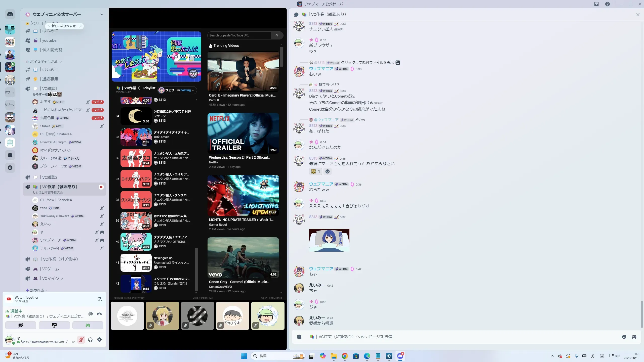The width and height of the screenshot is (644, 362).
Task: Turn on the camera toggle
Action: point(21,325)
